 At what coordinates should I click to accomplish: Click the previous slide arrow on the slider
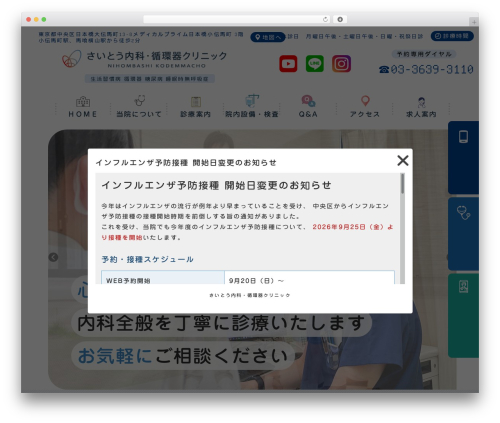click(x=53, y=257)
